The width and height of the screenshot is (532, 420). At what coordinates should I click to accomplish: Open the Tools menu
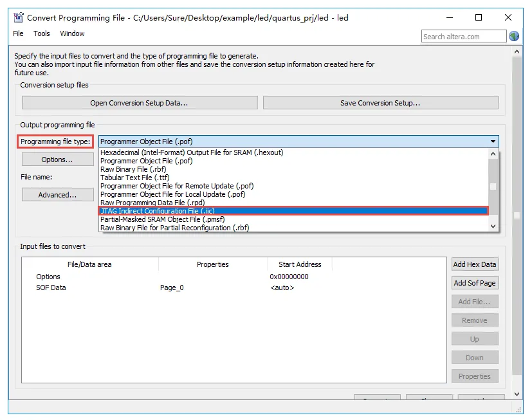(41, 33)
